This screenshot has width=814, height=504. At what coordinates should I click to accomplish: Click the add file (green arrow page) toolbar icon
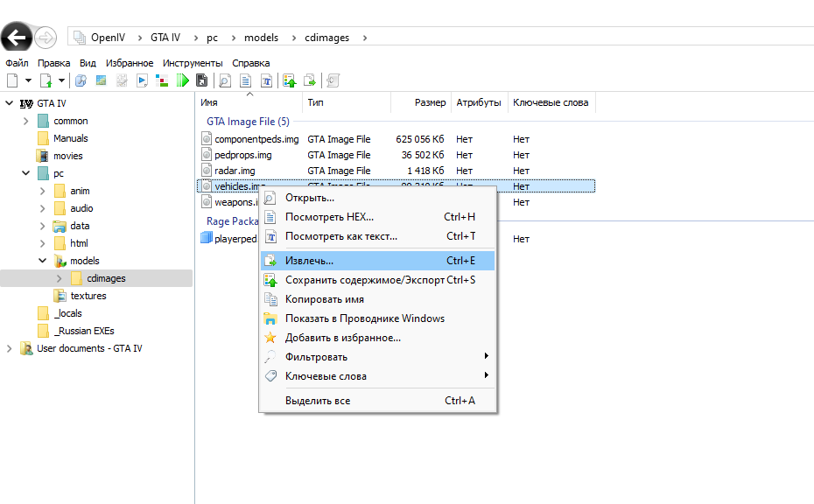[46, 80]
